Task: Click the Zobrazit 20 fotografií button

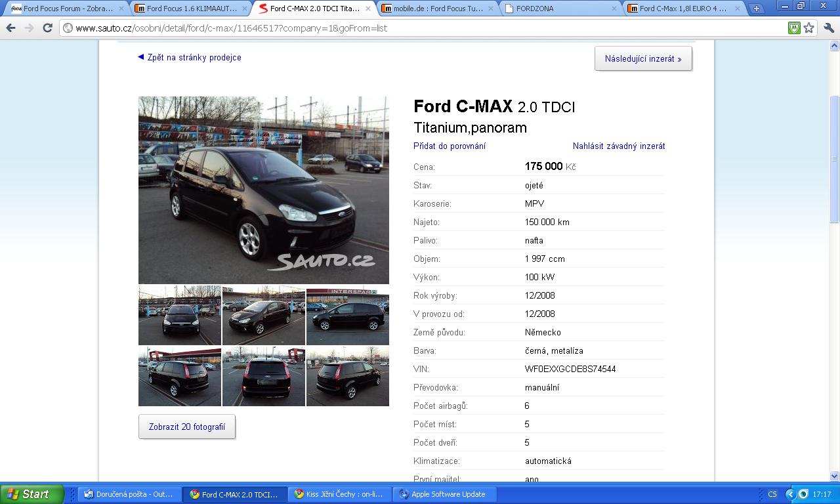Action: pyautogui.click(x=187, y=427)
